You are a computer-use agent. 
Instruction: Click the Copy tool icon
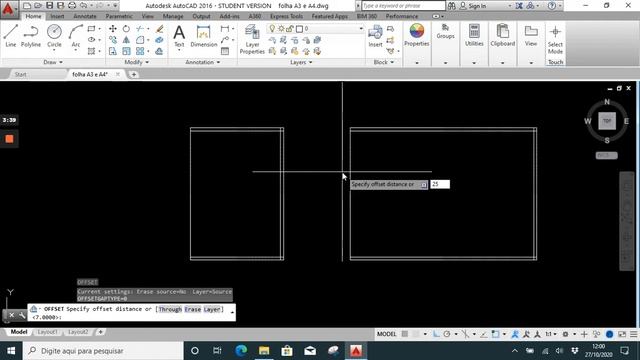(113, 40)
